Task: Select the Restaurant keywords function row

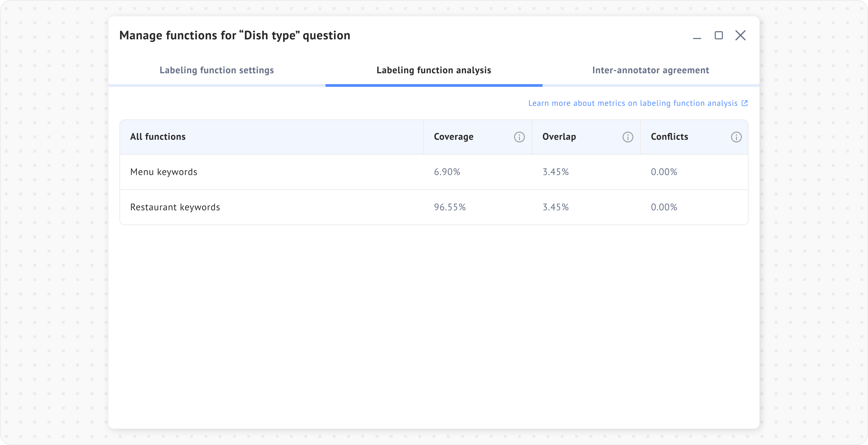Action: tap(175, 207)
